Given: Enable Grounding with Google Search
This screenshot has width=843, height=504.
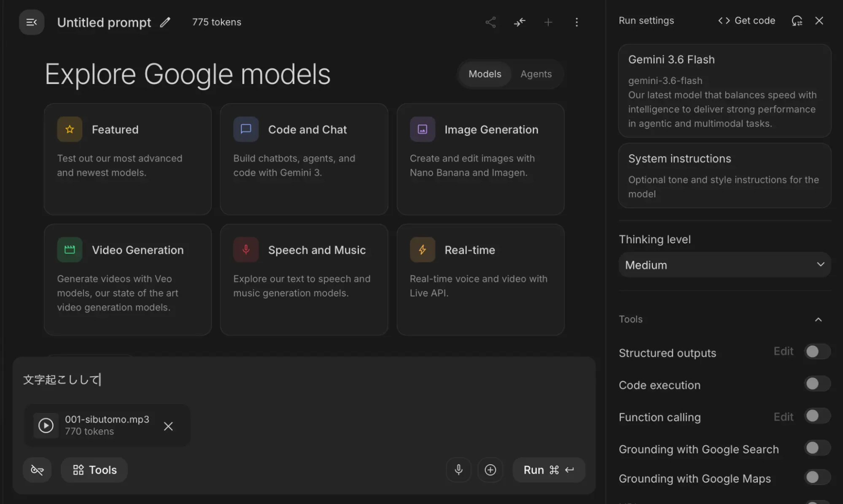Looking at the screenshot, I should [817, 448].
